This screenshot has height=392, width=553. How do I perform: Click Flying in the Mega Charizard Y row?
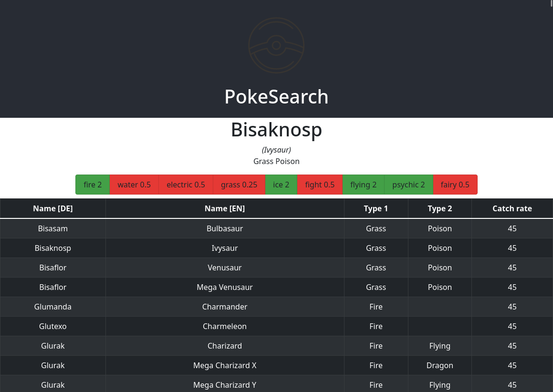pos(440,384)
